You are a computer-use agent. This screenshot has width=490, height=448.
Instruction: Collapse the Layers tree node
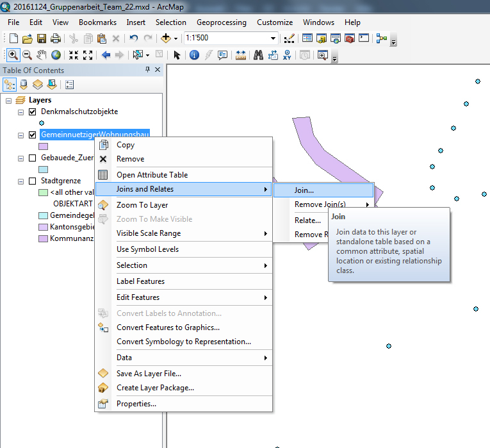[8, 101]
